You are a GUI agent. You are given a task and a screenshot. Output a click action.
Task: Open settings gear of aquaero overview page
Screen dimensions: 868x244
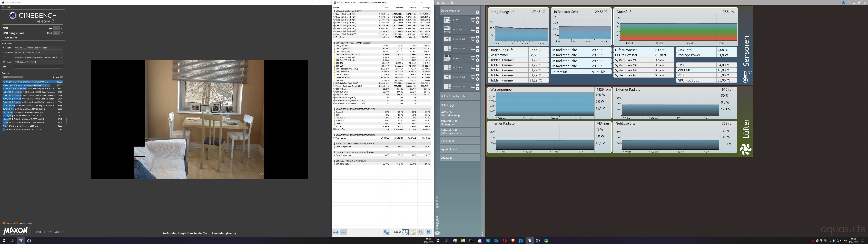pos(477,60)
